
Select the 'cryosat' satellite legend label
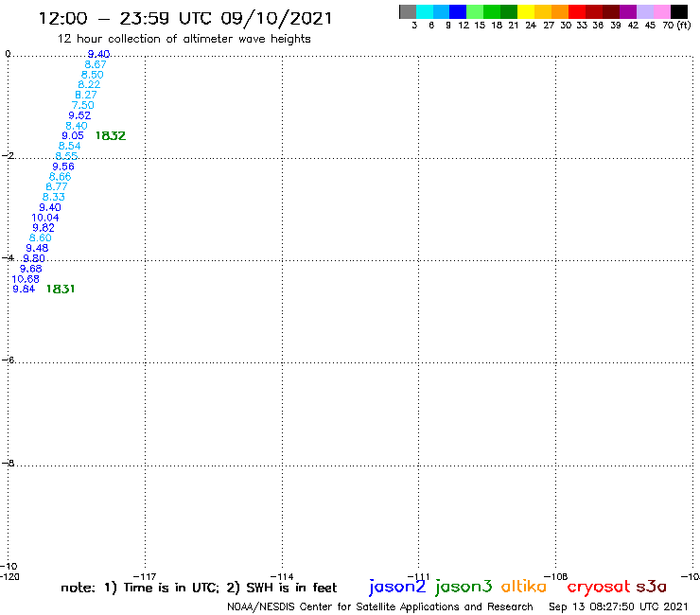[598, 587]
